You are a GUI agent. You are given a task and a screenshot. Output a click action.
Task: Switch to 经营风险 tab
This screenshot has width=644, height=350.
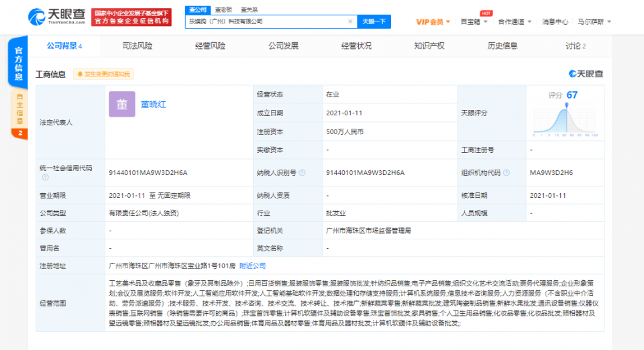[x=210, y=46]
